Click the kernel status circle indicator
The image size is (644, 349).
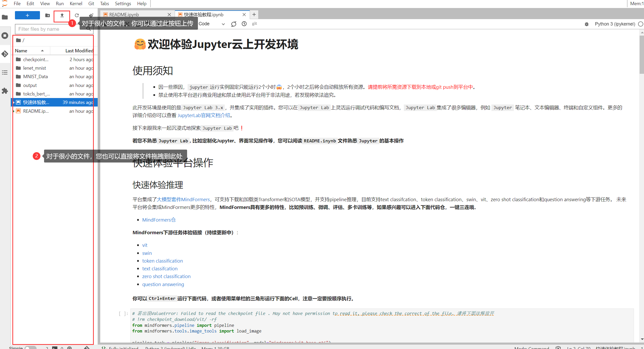tap(640, 24)
